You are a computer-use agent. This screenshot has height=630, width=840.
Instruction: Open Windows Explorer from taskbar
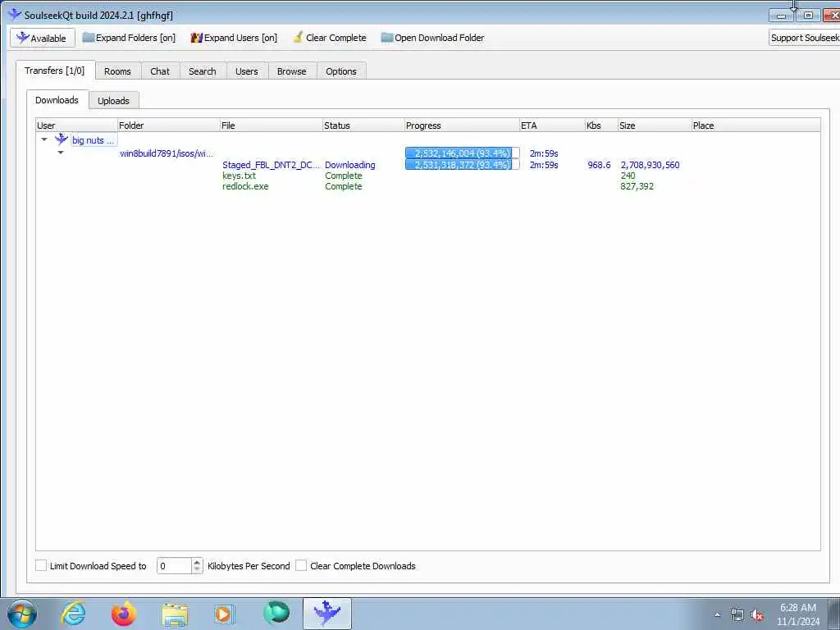[x=175, y=614]
